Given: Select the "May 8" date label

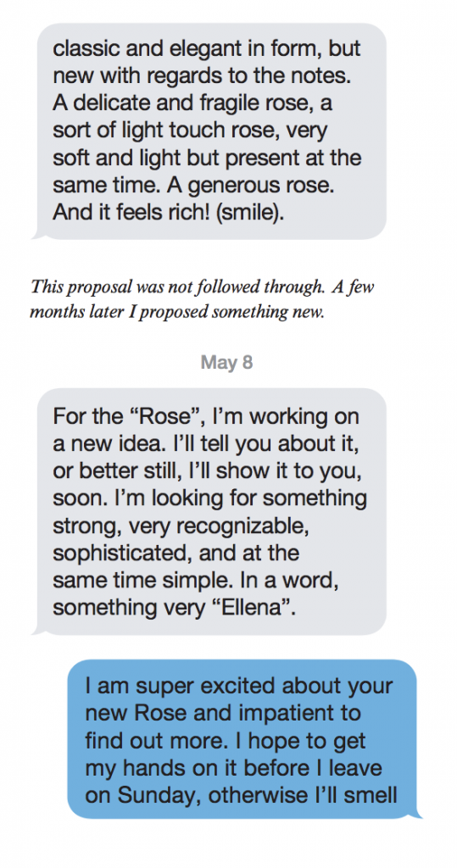Looking at the screenshot, I should [226, 363].
